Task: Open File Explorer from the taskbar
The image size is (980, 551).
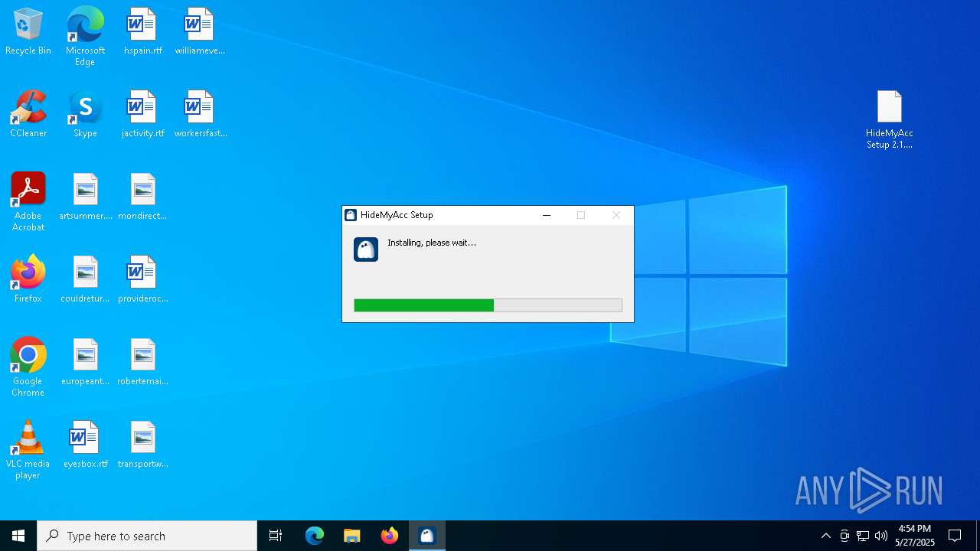Action: 352,536
